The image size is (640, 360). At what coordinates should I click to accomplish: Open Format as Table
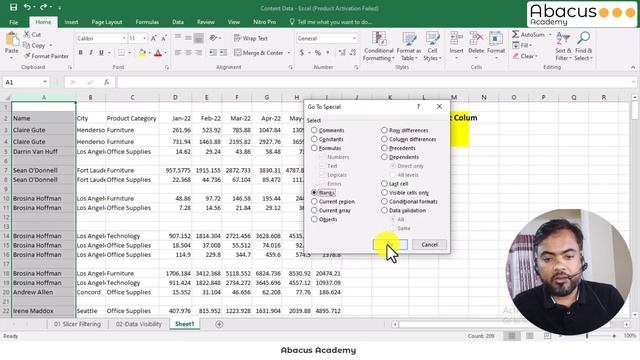(409, 47)
